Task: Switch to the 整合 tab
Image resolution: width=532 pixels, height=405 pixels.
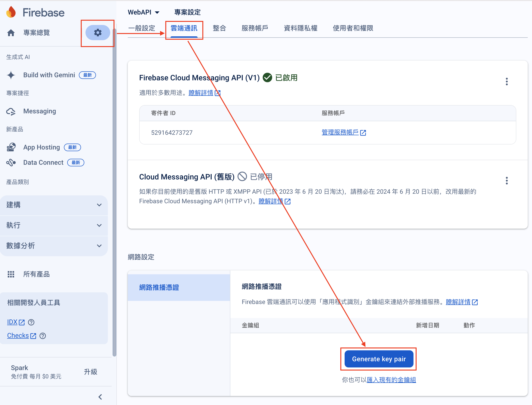Action: pyautogui.click(x=219, y=28)
